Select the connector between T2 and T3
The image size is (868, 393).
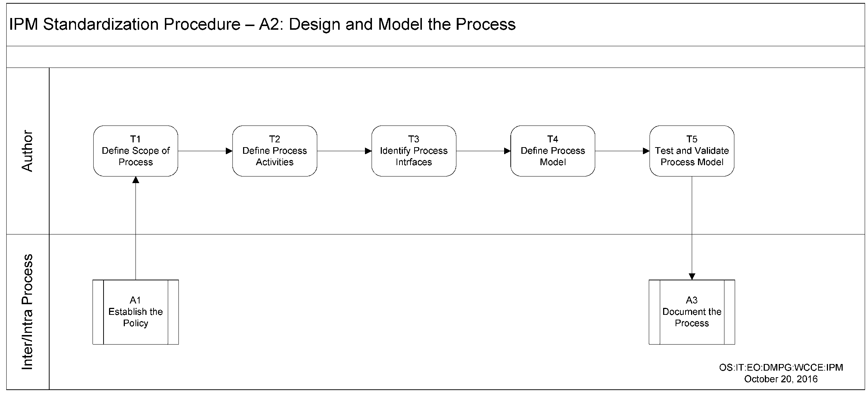[x=344, y=151]
